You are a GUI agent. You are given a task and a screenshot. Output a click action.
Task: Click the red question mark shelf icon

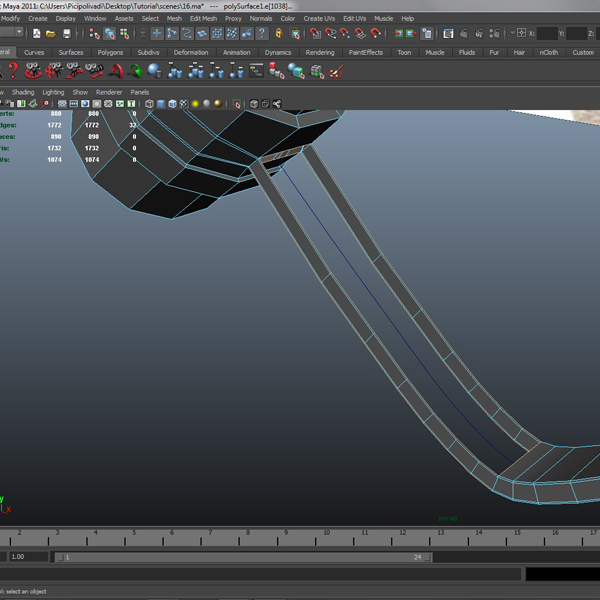pyautogui.click(x=13, y=71)
